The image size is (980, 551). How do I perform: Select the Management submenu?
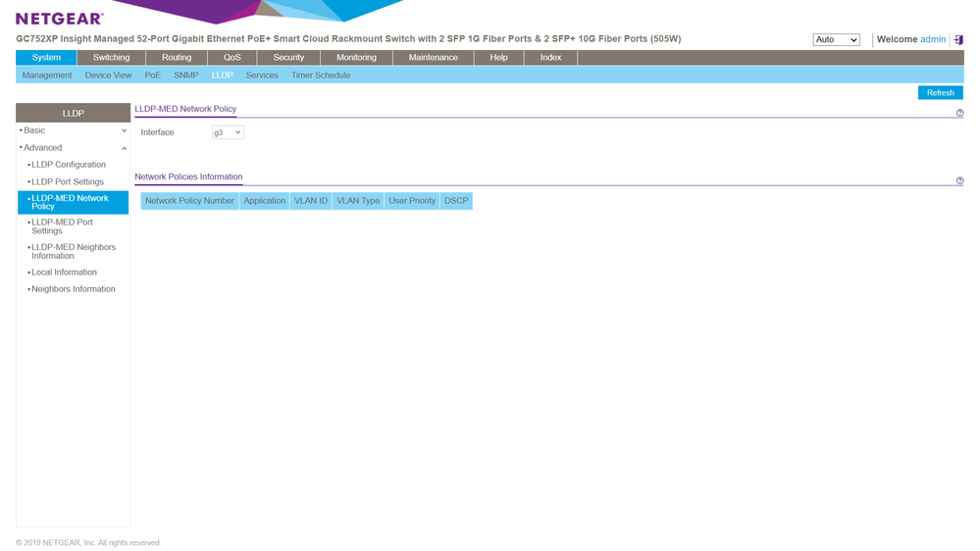tap(47, 75)
